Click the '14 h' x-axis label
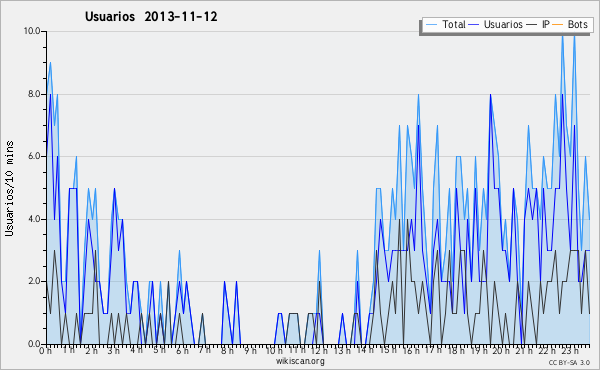 [x=365, y=350]
